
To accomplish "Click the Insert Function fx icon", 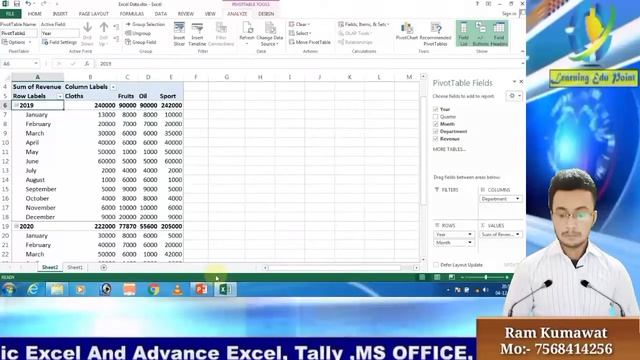I will point(87,64).
